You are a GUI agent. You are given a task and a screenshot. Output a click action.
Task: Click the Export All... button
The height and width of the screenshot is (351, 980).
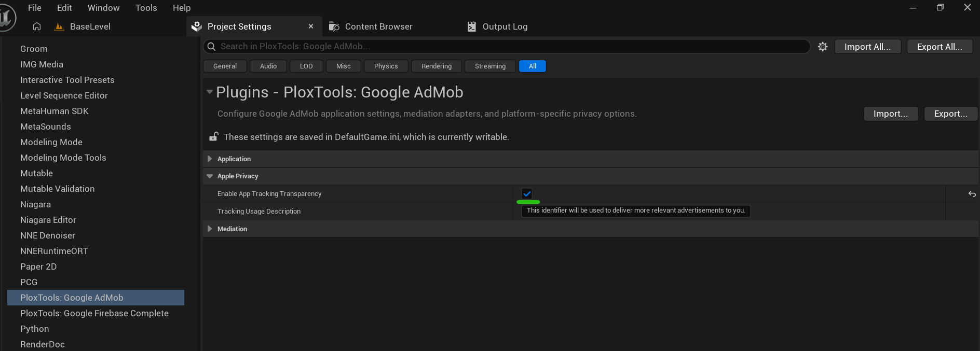pyautogui.click(x=940, y=47)
